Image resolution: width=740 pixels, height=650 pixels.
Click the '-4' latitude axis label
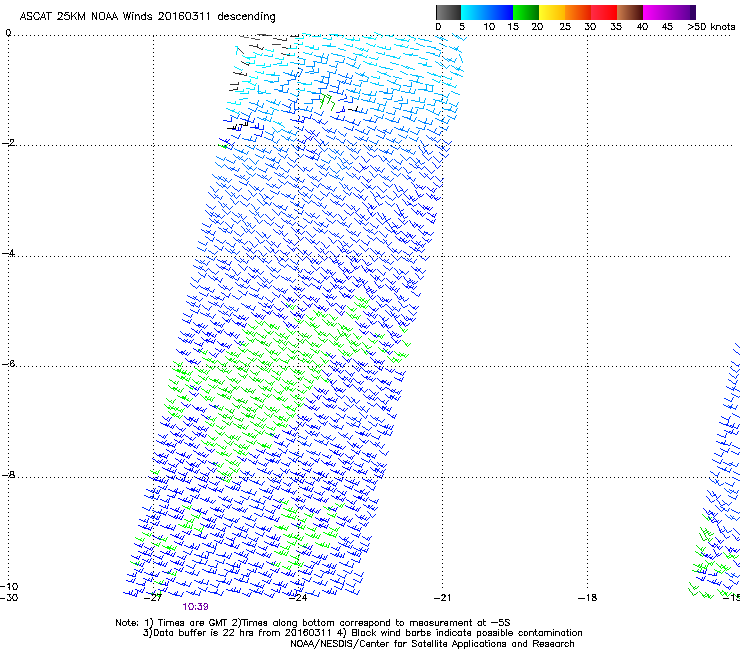pos(8,253)
